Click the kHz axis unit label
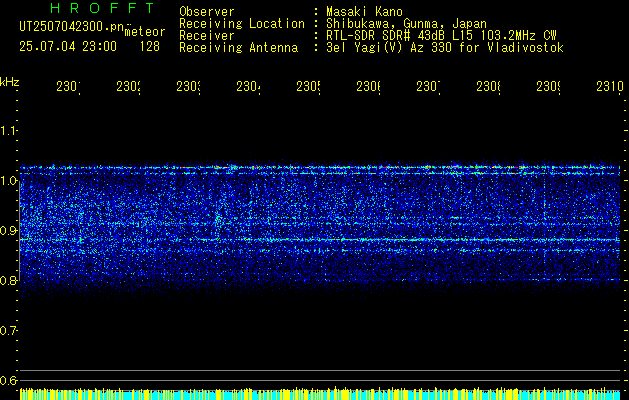The width and height of the screenshot is (629, 400). (x=10, y=83)
